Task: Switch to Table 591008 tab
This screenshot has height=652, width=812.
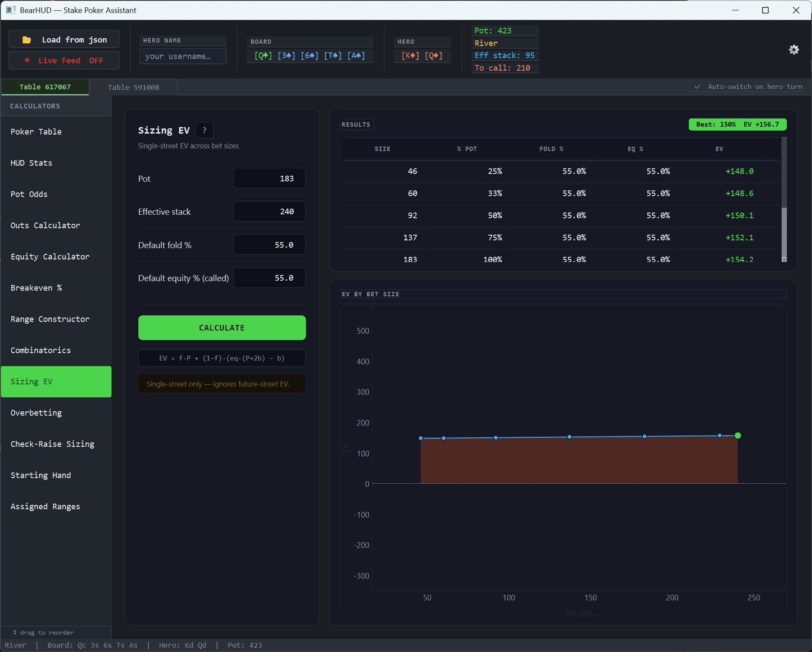Action: (134, 87)
